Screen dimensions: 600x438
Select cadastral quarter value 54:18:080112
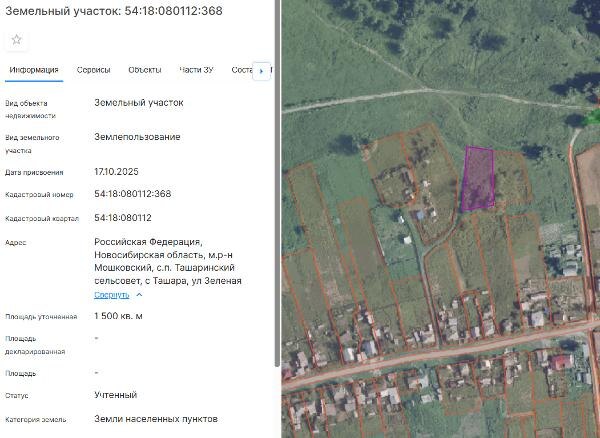123,218
